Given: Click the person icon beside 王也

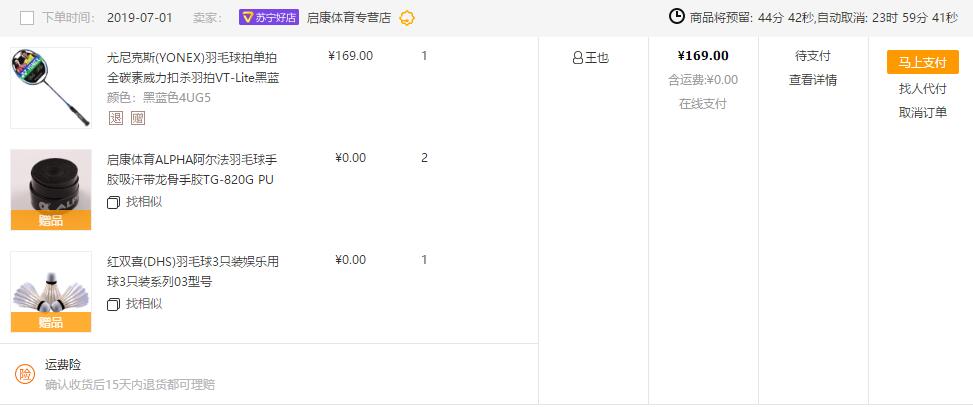Looking at the screenshot, I should pos(578,58).
